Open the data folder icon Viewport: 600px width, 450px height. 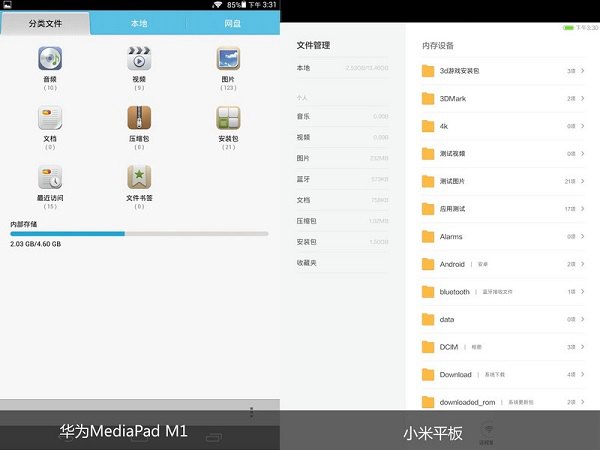point(428,319)
